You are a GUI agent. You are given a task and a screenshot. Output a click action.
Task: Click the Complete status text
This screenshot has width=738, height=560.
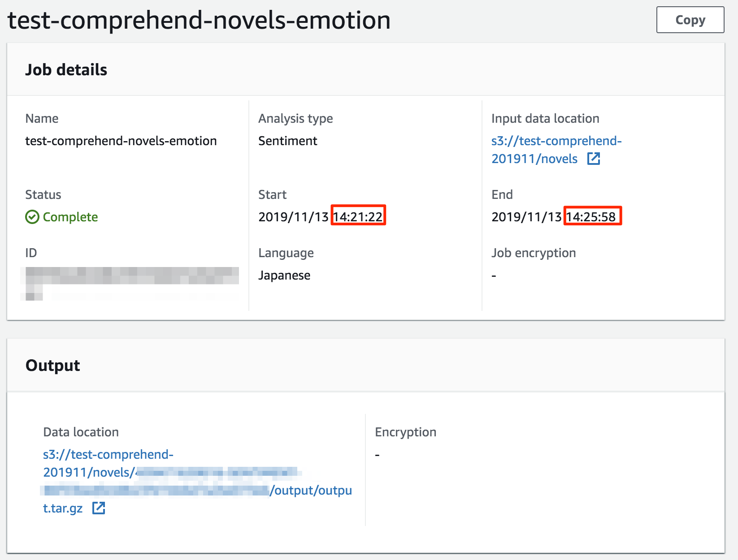point(70,217)
